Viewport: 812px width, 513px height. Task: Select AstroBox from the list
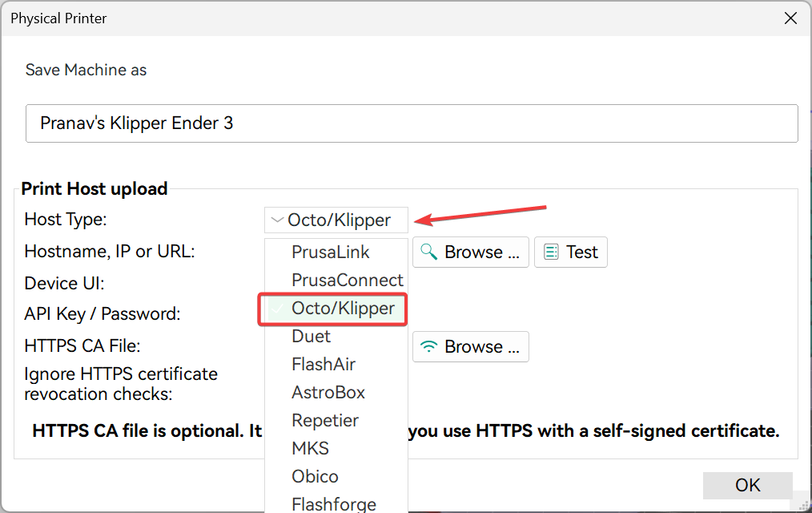point(336,392)
